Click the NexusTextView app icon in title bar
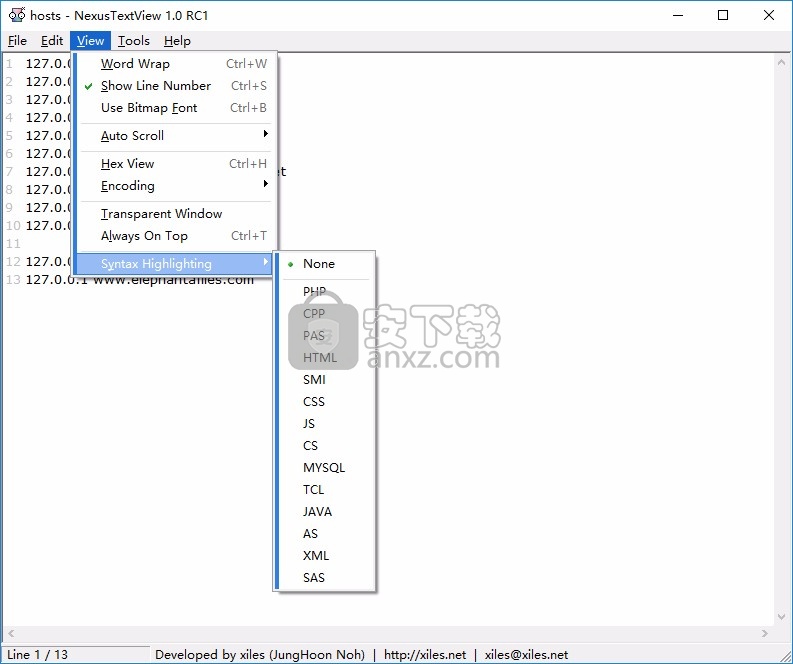 point(17,15)
